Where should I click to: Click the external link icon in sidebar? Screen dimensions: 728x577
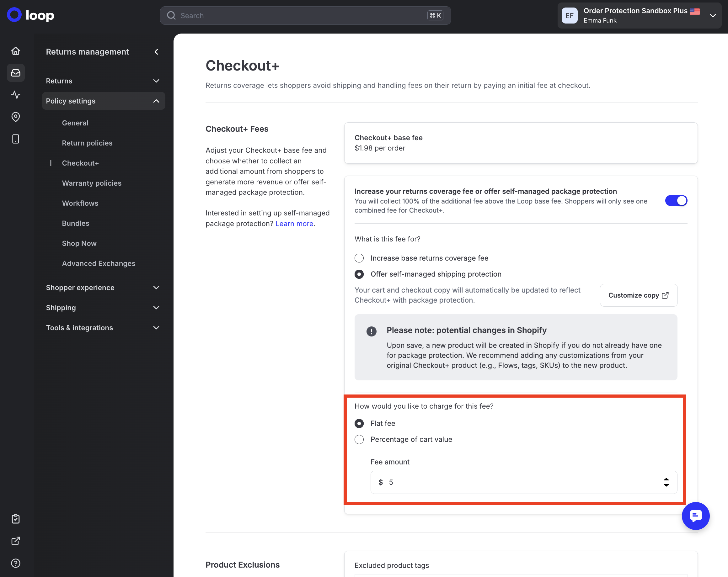click(15, 541)
